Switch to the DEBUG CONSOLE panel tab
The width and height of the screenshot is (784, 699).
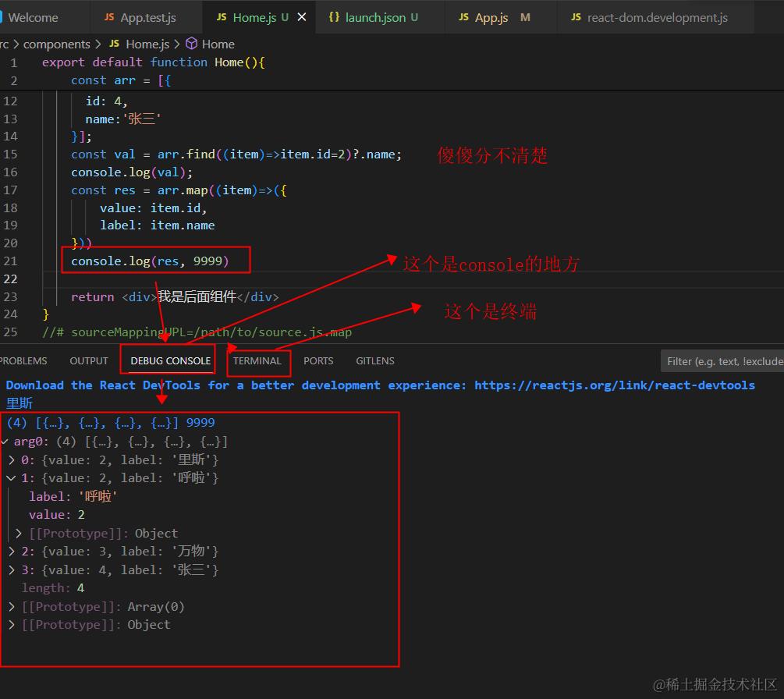[170, 360]
